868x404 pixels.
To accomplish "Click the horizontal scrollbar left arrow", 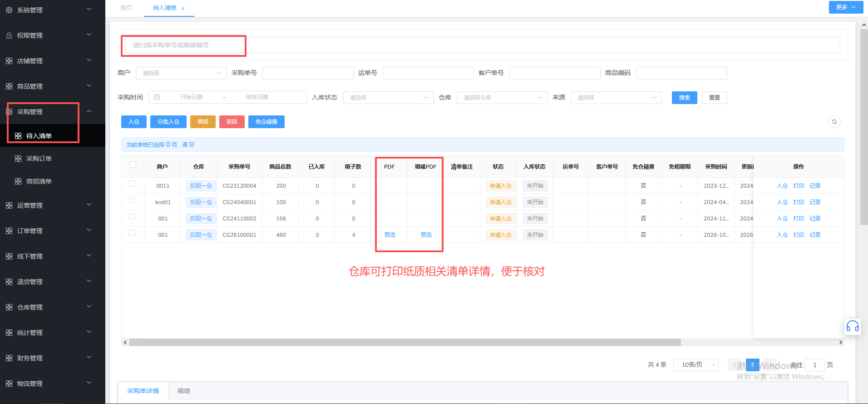I will [x=125, y=342].
